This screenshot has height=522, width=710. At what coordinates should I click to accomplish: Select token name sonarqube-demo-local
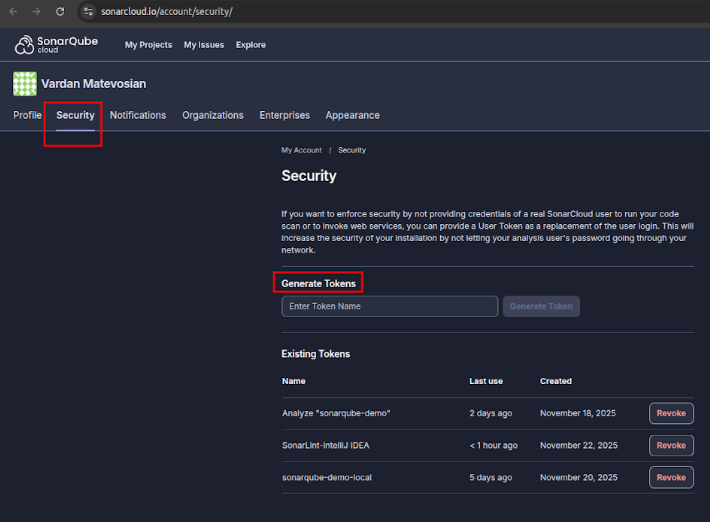coord(326,478)
